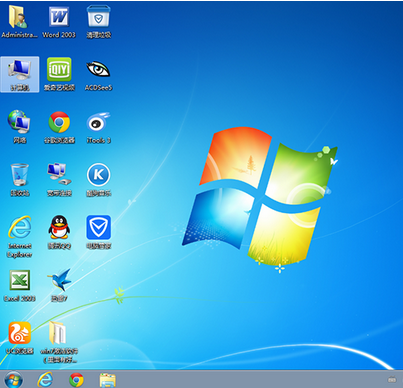Click the Windows Start orb button
This screenshot has height=388, width=403.
pos(14,380)
